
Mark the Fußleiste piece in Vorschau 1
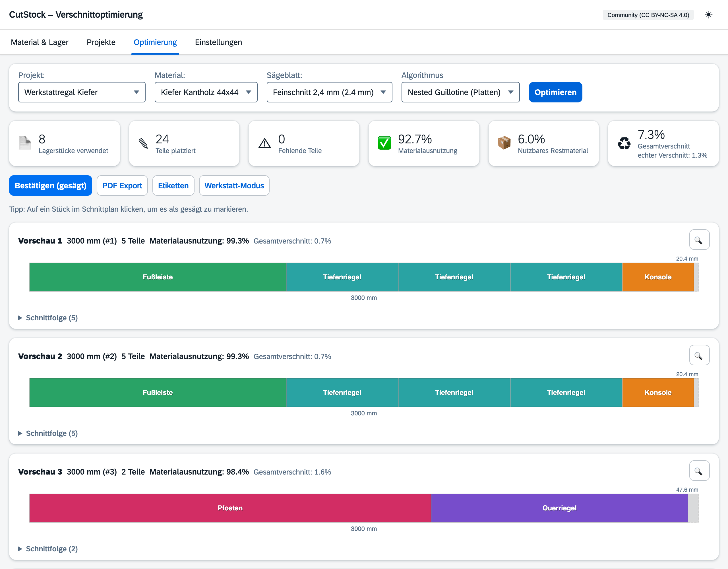pos(158,277)
